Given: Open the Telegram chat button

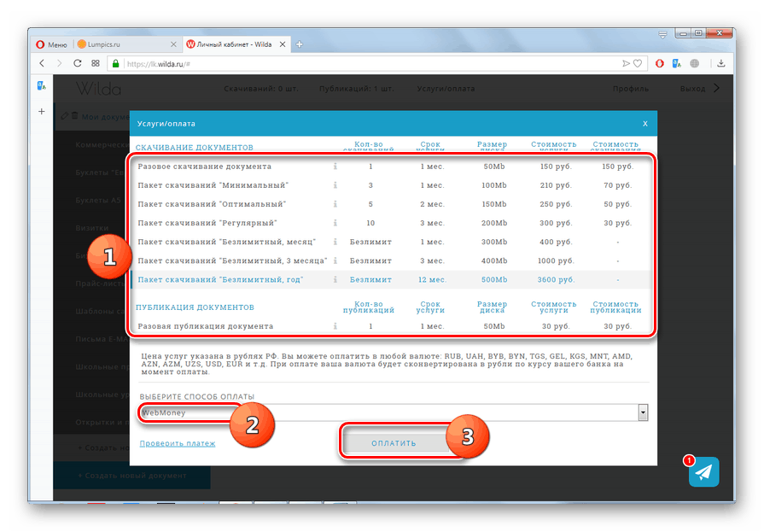Looking at the screenshot, I should 703,471.
